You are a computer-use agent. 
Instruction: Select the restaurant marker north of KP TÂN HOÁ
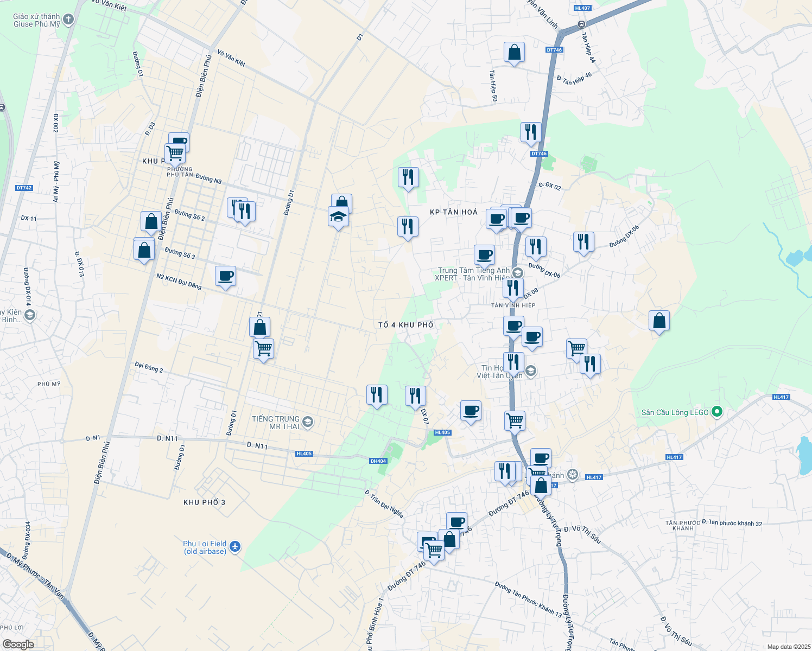point(408,178)
